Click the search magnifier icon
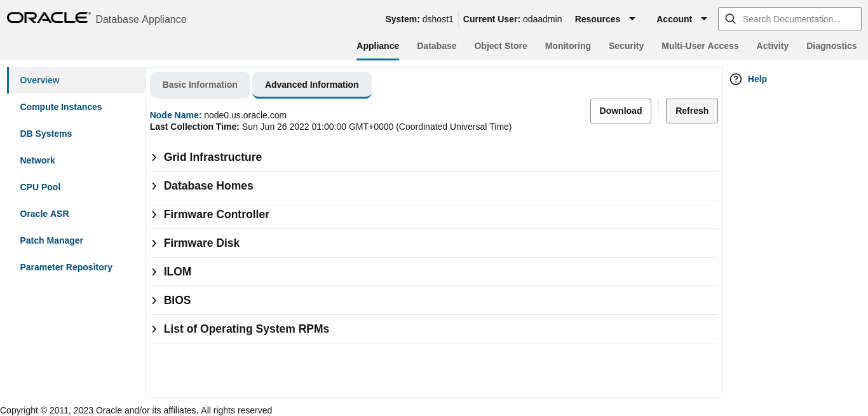Image resolution: width=868 pixels, height=416 pixels. [x=730, y=19]
